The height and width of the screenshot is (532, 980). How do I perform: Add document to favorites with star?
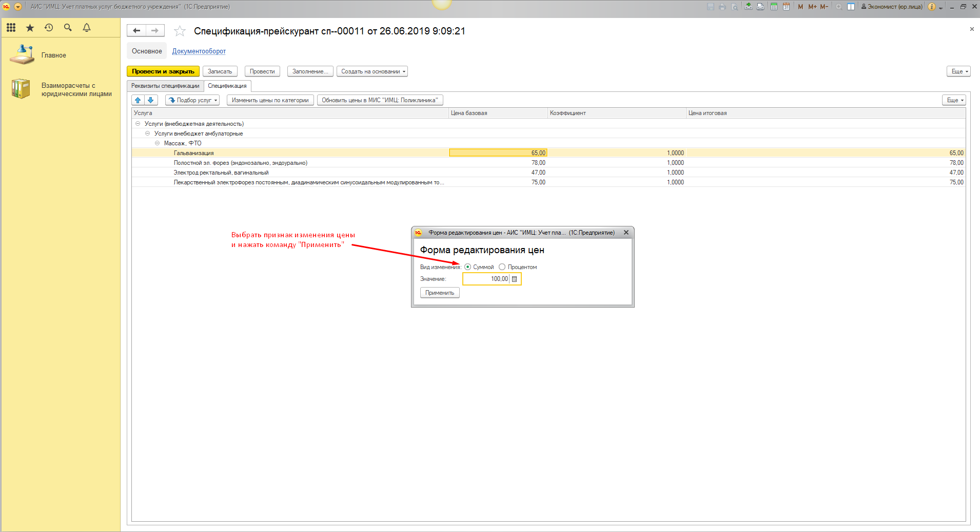point(180,31)
